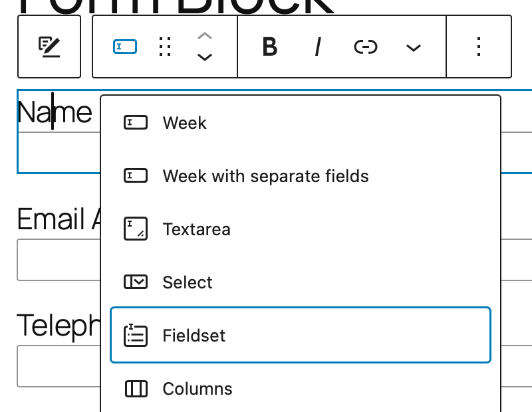This screenshot has height=412, width=532.
Task: Open more rich text options chevron
Action: coord(413,48)
